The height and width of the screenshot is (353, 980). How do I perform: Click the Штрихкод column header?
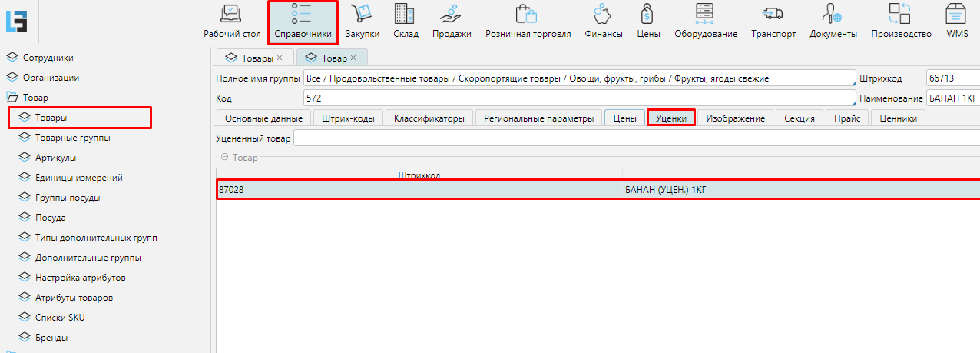[419, 175]
